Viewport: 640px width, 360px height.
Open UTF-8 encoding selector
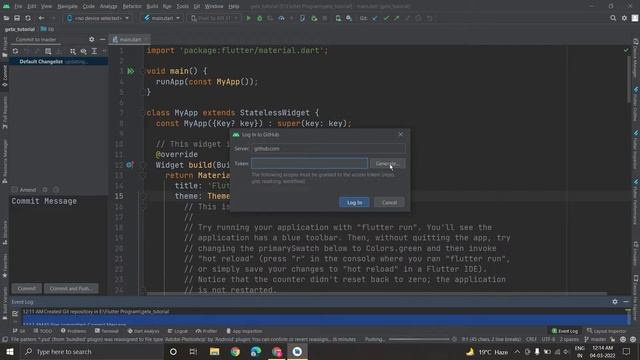pos(548,339)
